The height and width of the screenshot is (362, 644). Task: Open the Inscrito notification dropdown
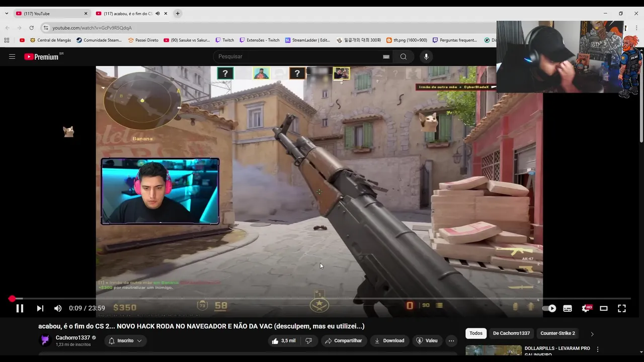(x=125, y=340)
